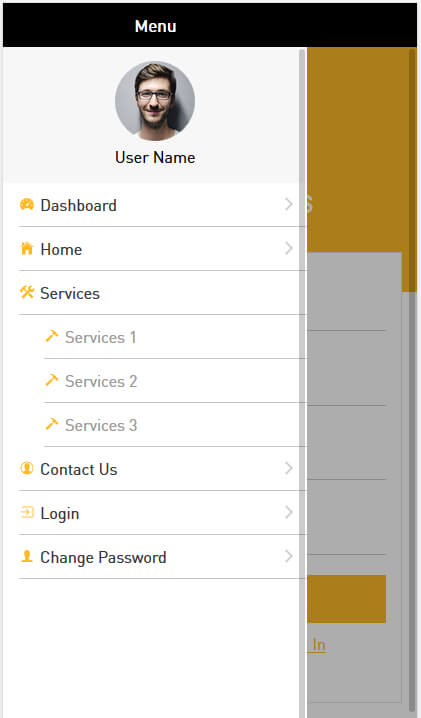Click the side menu vertical scrollbar
The image size is (421, 718).
coord(302,382)
